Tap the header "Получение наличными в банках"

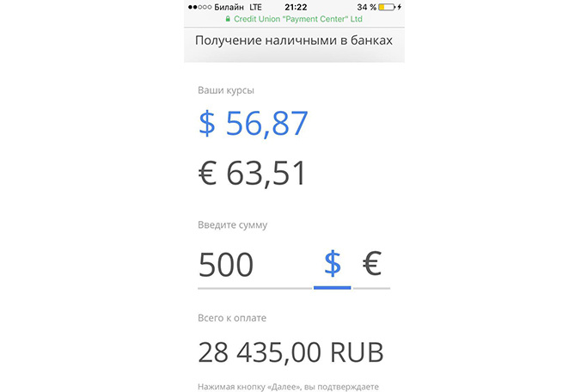point(294,40)
